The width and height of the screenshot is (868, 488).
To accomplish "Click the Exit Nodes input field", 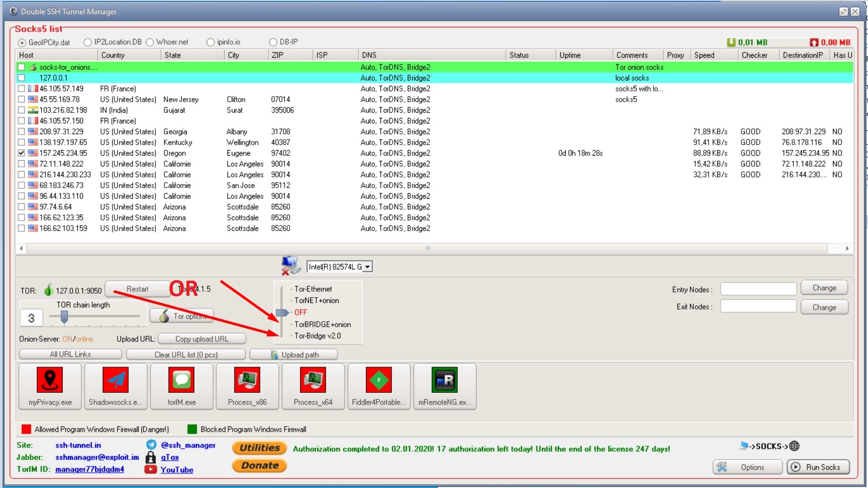I will click(758, 306).
